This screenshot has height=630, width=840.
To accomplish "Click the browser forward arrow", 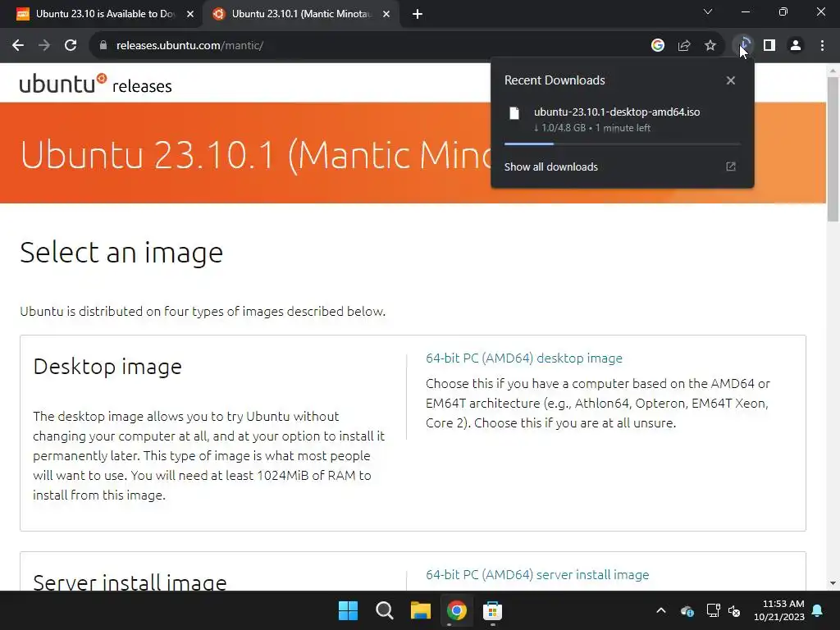I will tap(44, 46).
